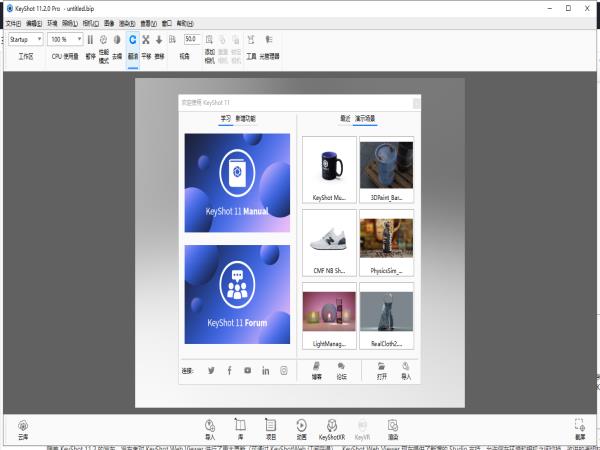This screenshot has height=450, width=600.
Task: Switch to the 学习 (Learn) tab
Action: click(x=226, y=119)
